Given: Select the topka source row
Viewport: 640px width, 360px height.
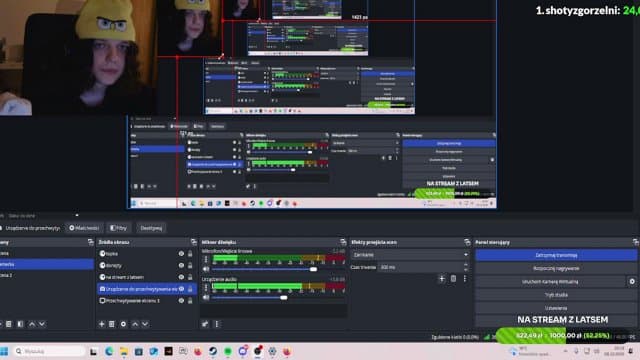Looking at the screenshot, I should [x=146, y=253].
